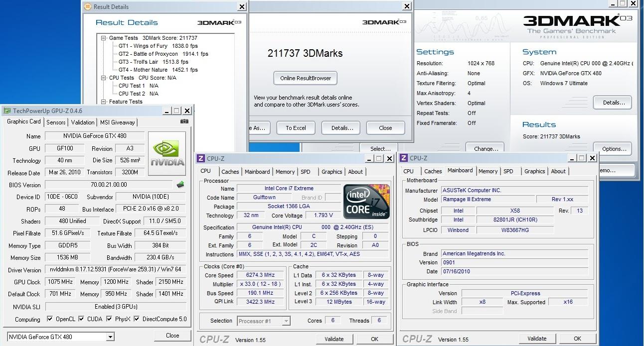Click the System Details... button in 3DMark03

click(x=613, y=103)
